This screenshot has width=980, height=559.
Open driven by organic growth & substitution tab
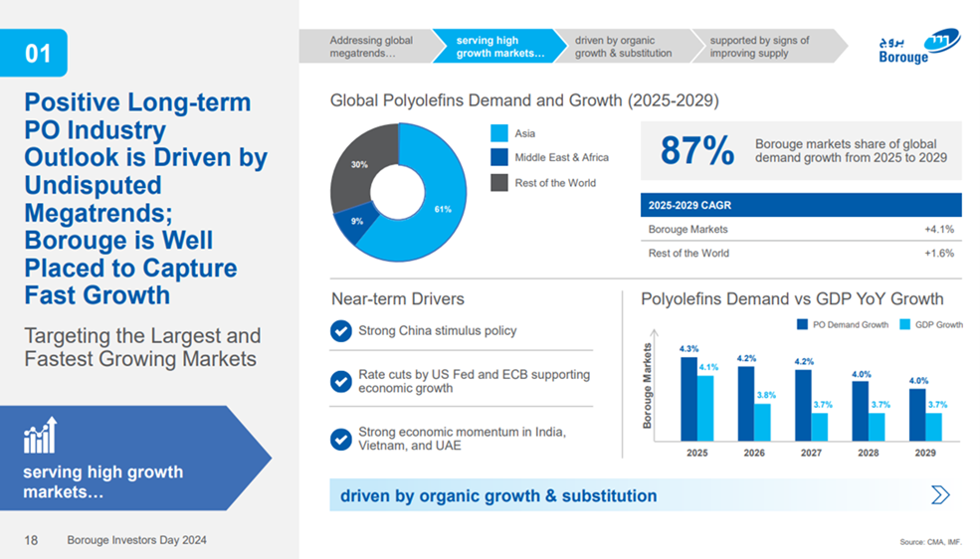point(624,47)
